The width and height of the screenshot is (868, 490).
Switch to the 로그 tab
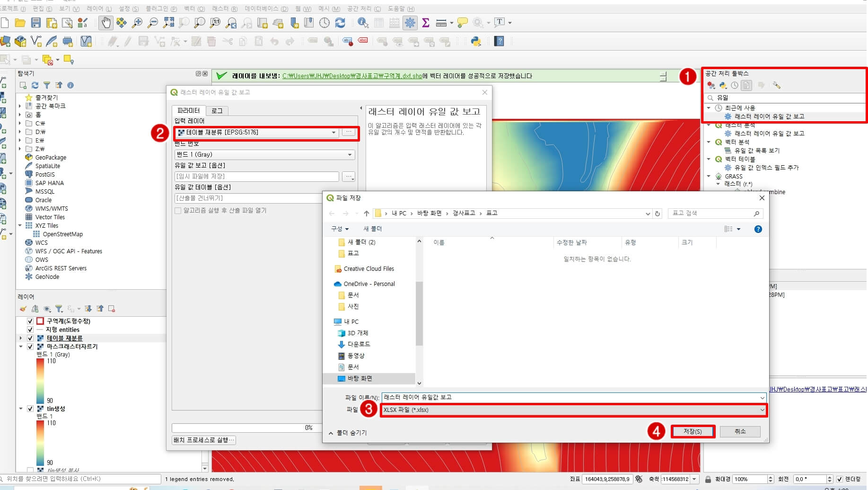[x=217, y=111]
